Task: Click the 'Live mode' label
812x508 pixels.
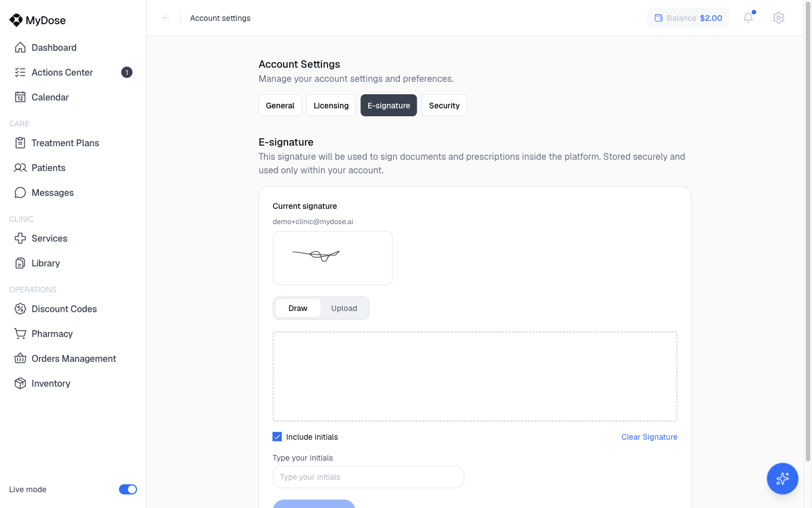Action: (28, 489)
